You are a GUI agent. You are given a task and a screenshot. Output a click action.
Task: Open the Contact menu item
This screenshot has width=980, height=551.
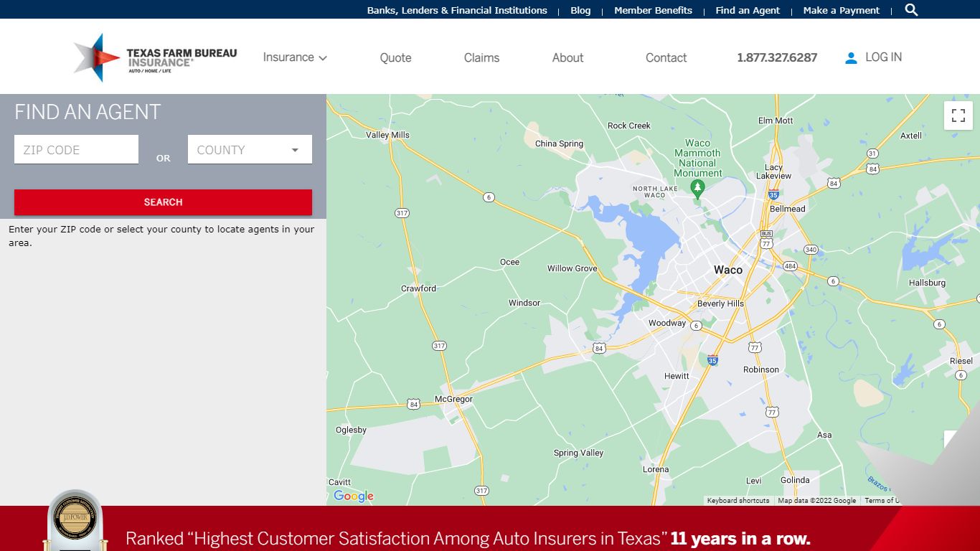click(666, 57)
